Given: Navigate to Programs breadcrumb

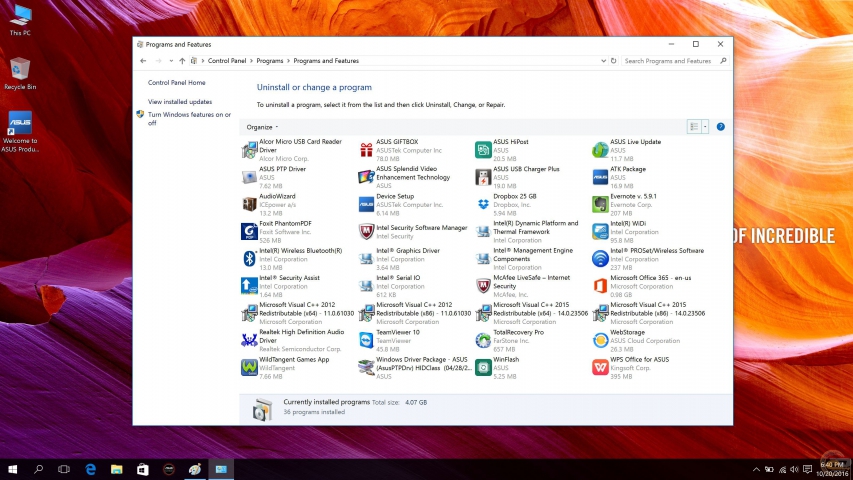Looking at the screenshot, I should coord(270,61).
